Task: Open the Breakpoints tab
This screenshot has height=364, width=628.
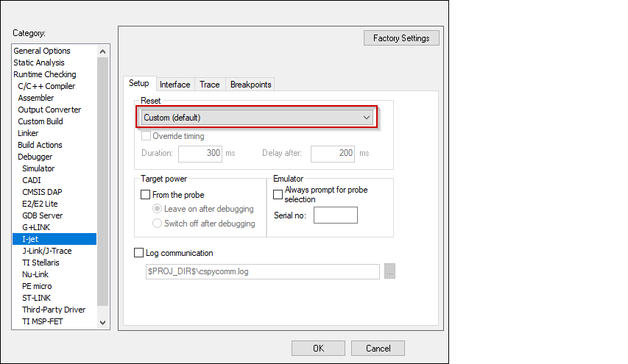Action: (x=250, y=85)
